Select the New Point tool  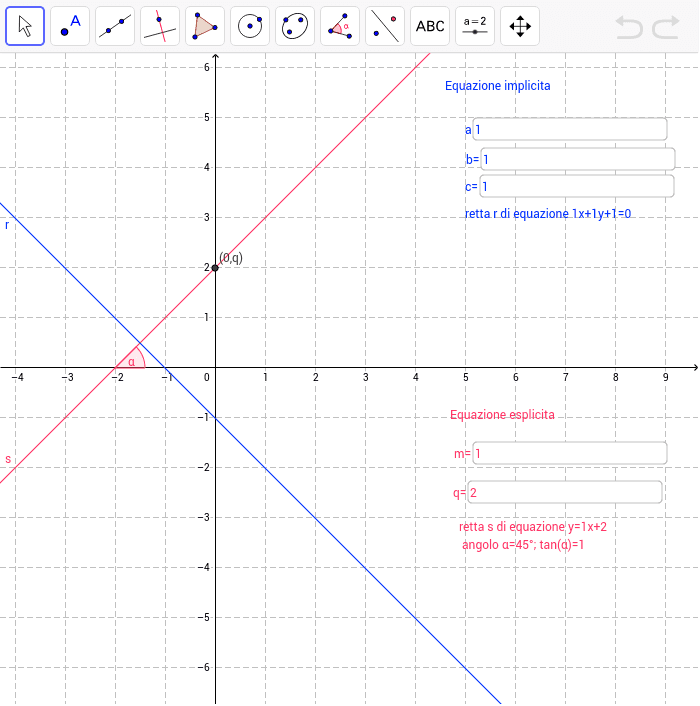click(70, 26)
